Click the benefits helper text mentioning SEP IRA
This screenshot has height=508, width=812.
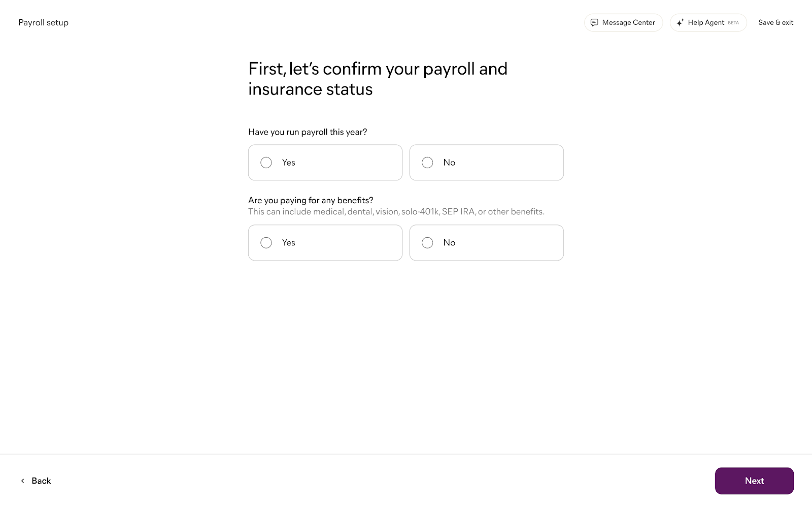396,212
